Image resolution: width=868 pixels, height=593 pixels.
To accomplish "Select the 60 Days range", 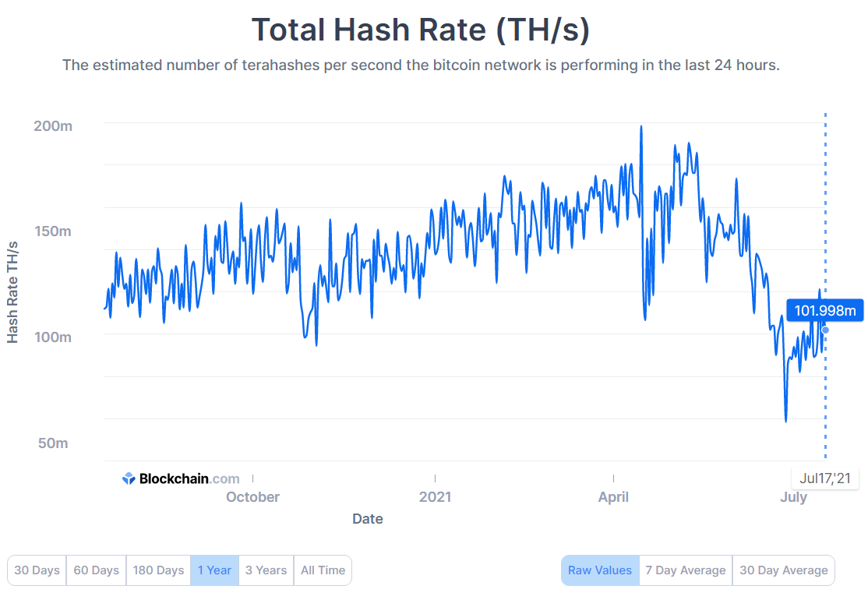I will [x=97, y=570].
